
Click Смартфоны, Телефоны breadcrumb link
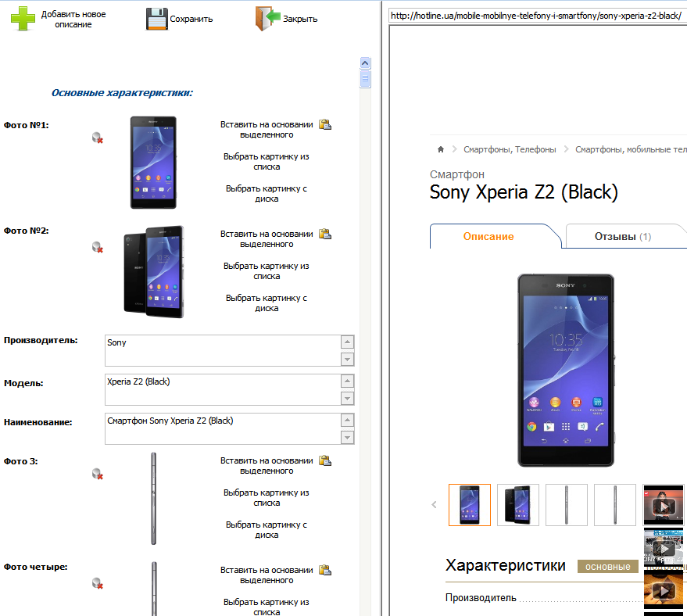[x=510, y=149]
